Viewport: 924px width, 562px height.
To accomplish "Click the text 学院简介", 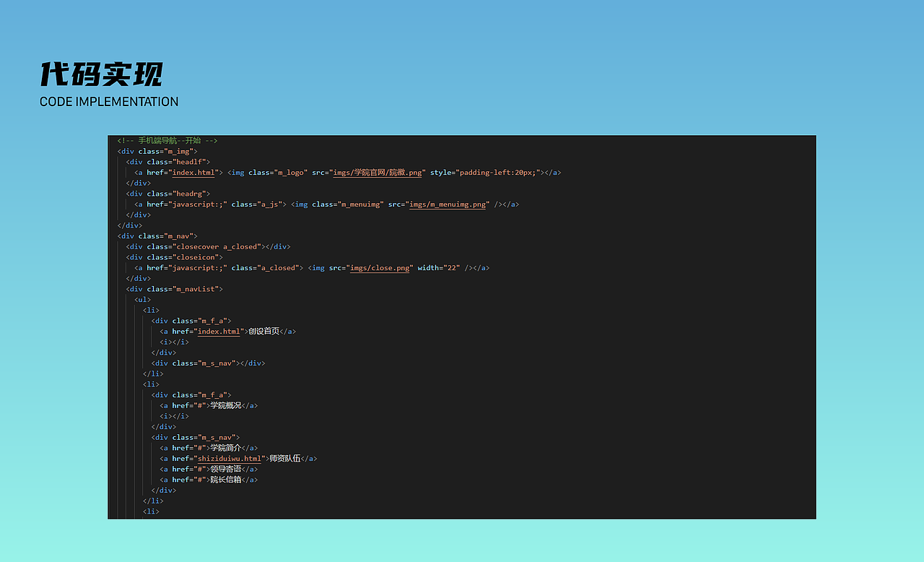I will [x=225, y=448].
